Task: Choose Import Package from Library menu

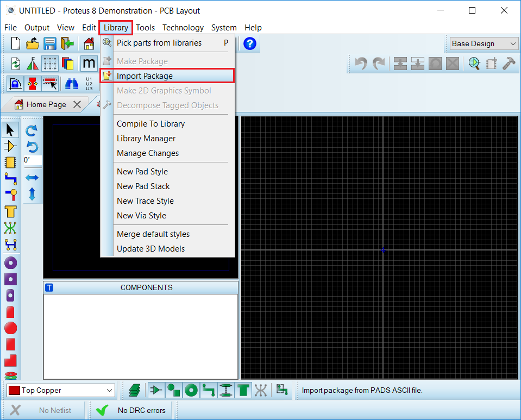Action: click(145, 76)
